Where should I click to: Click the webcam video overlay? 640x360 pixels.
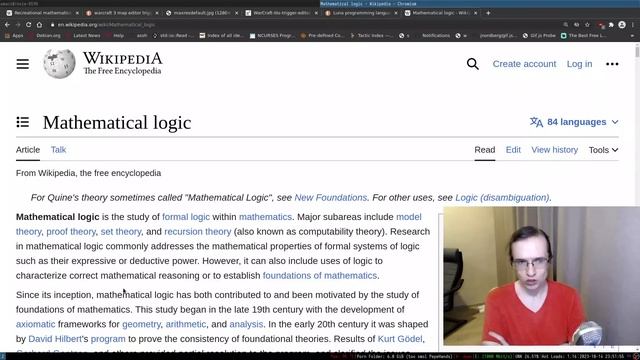[542, 276]
